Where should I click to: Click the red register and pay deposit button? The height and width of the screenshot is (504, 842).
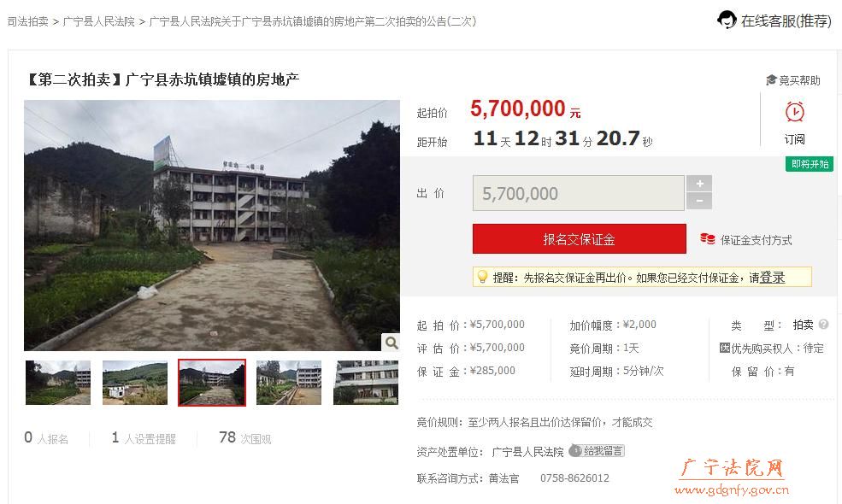580,239
